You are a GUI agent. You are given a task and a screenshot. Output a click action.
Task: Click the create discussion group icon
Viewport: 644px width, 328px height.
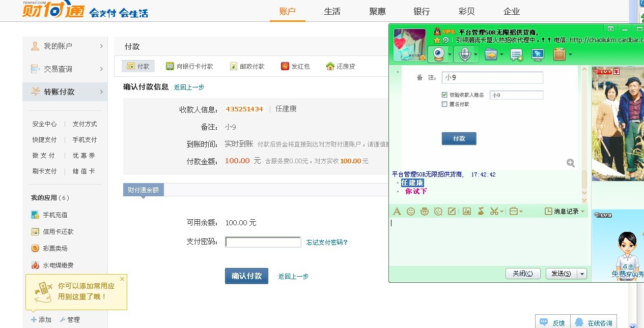[x=516, y=54]
